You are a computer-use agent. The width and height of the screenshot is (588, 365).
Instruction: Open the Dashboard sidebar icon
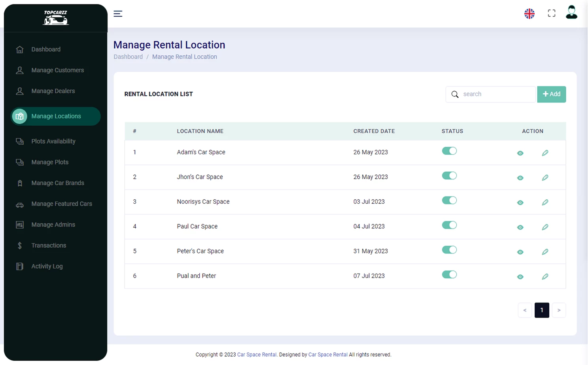(x=19, y=49)
